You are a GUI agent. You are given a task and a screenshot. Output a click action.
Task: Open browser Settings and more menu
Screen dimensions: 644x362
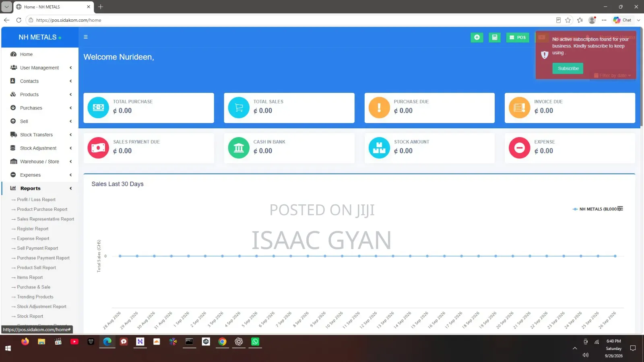tap(604, 20)
